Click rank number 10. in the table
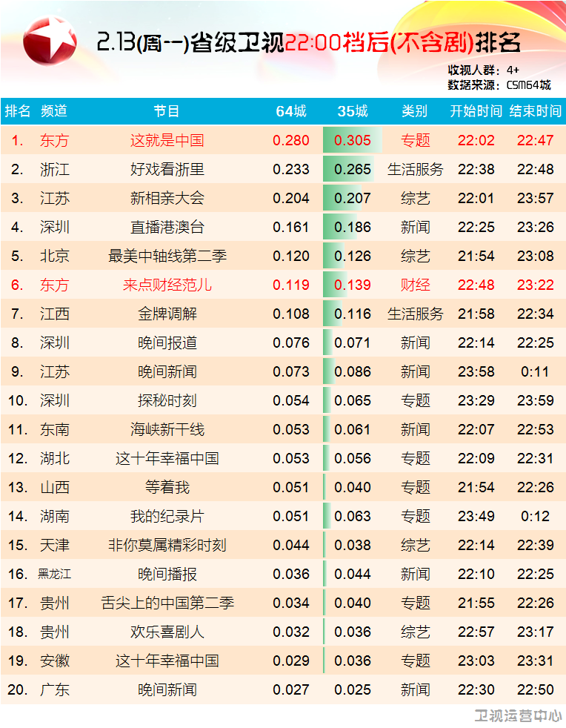This screenshot has width=566, height=728. (18, 400)
